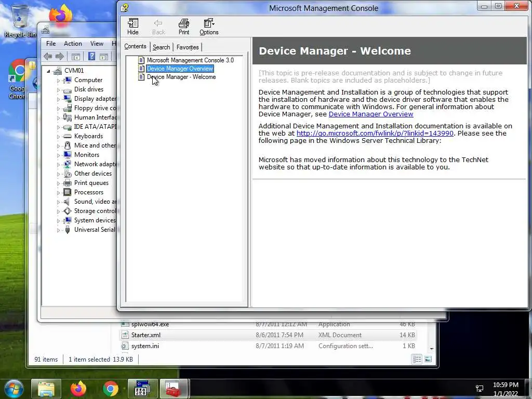The height and width of the screenshot is (399, 532).
Task: Expand the Computer category
Action: (58, 81)
